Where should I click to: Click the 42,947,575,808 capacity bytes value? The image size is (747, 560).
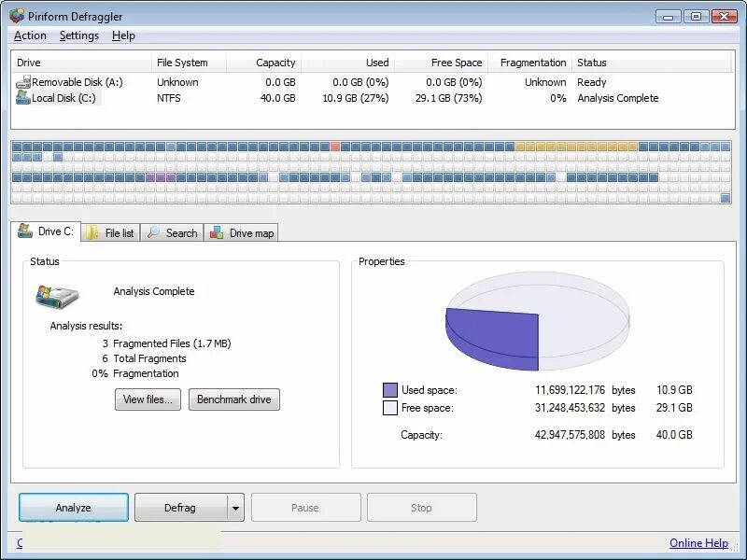[570, 435]
